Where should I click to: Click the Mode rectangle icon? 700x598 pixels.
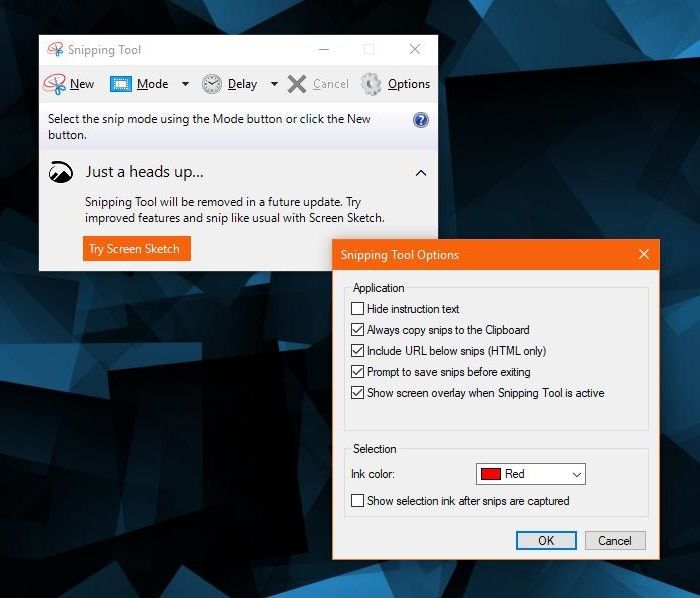121,84
